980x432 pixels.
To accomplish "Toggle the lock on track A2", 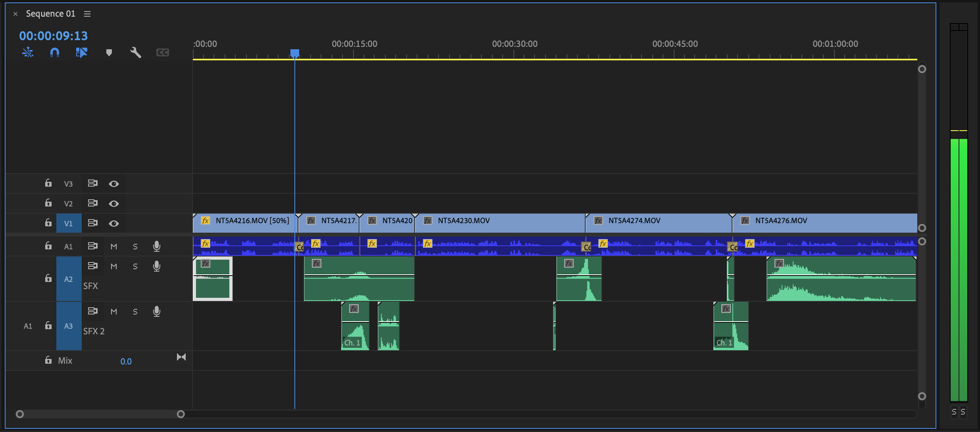I will tap(48, 278).
